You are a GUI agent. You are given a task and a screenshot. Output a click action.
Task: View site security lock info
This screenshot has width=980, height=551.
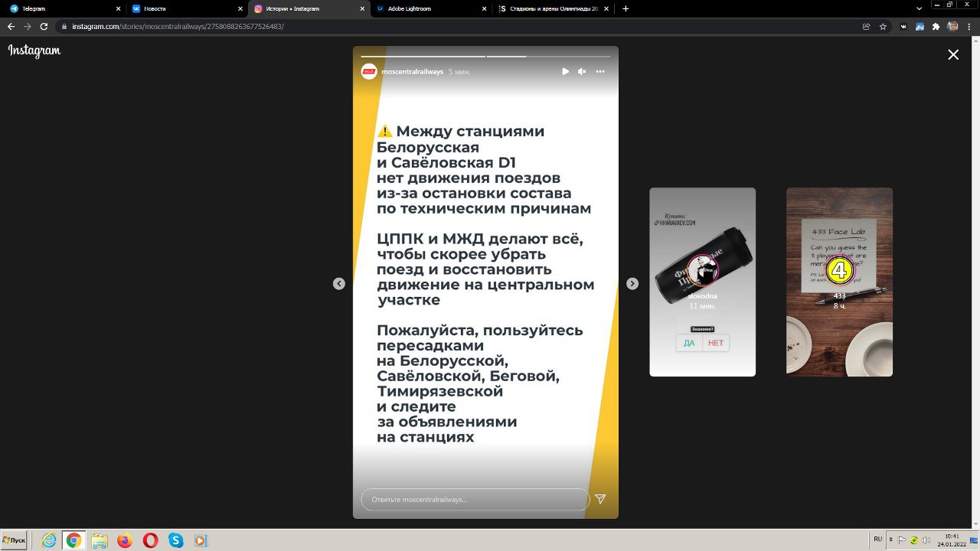point(65,26)
